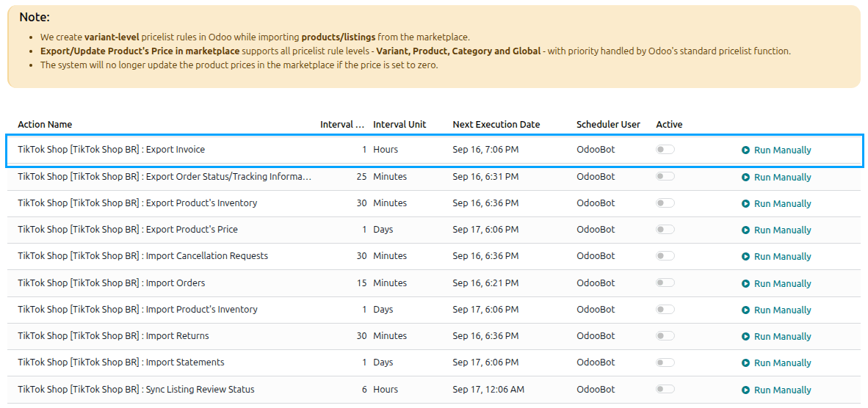Enable Import Statements scheduled action
Viewport: 868px width, 408px height.
point(665,362)
